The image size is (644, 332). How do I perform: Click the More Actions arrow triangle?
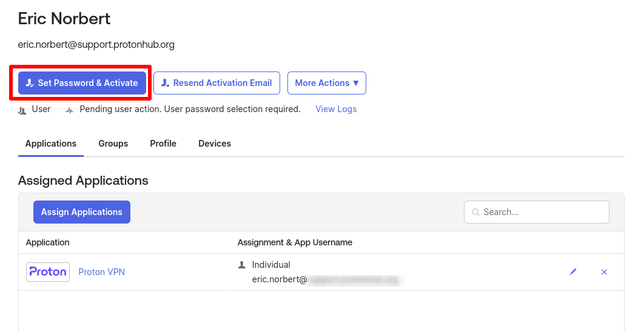pyautogui.click(x=356, y=83)
